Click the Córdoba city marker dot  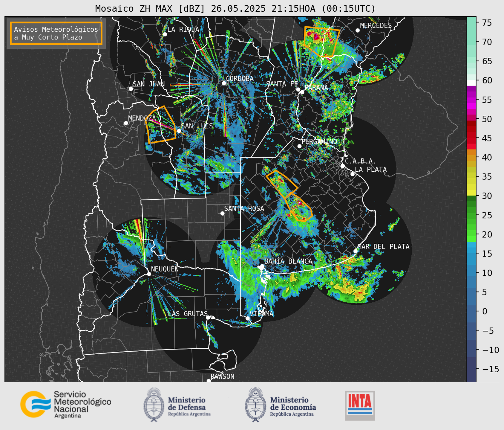coord(224,83)
